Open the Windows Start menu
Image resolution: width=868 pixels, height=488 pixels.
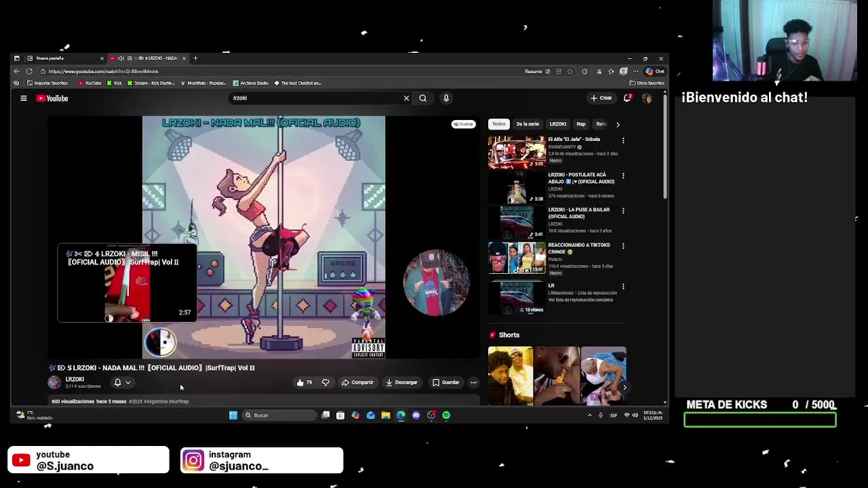pos(233,415)
